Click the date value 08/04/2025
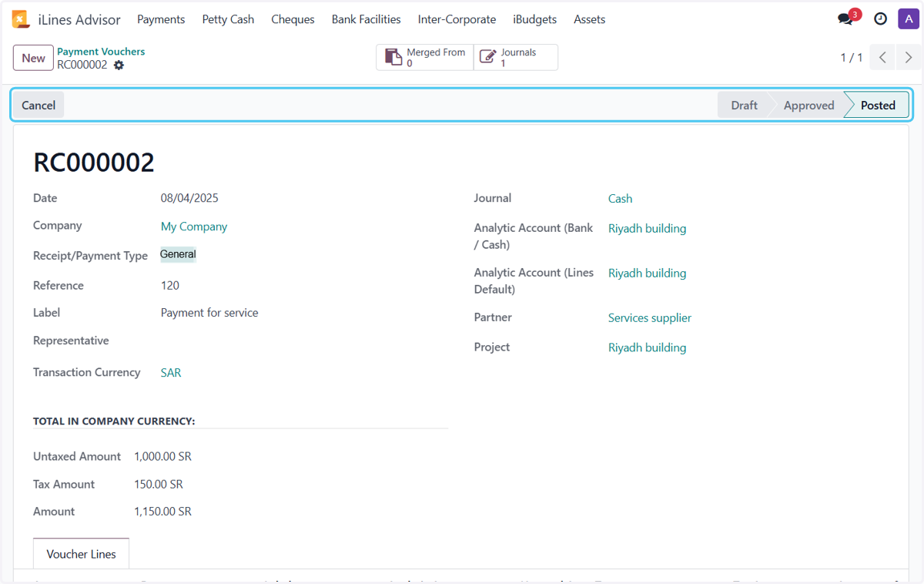This screenshot has width=924, height=584. point(189,198)
